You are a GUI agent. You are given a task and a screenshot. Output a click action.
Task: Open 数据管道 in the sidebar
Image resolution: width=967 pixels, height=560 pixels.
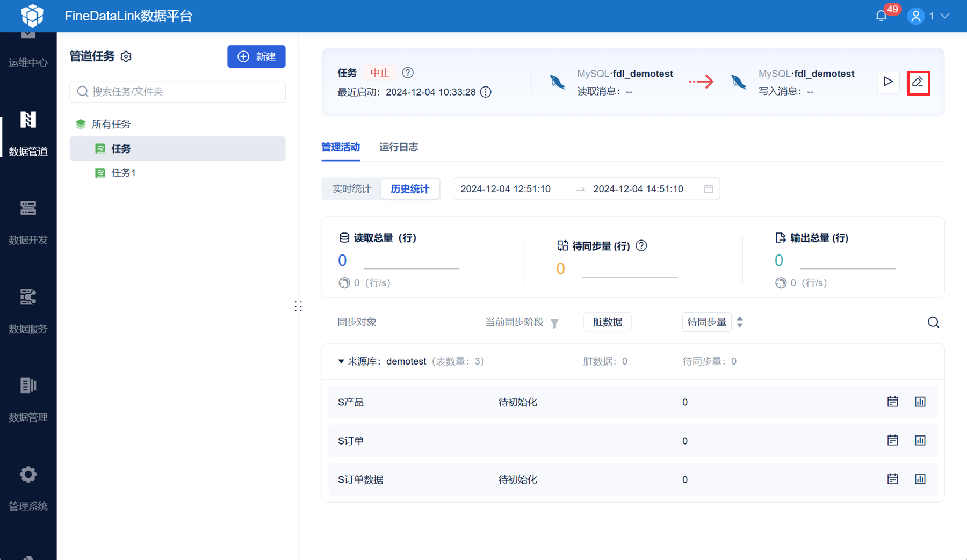point(28,133)
